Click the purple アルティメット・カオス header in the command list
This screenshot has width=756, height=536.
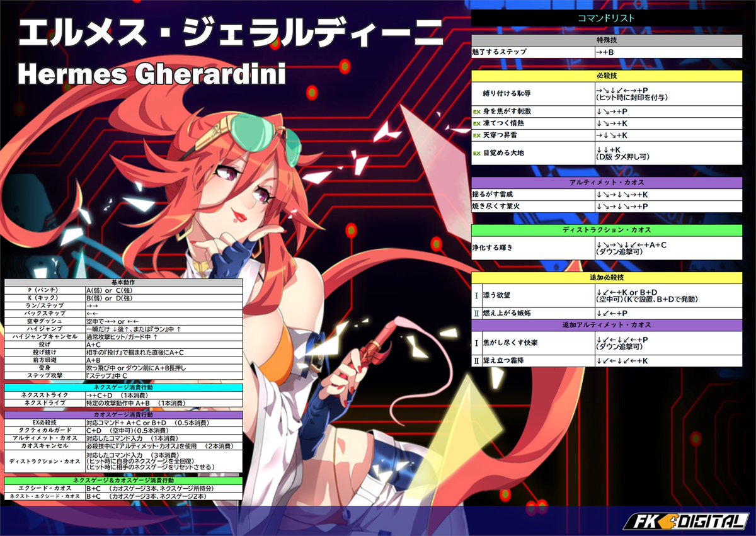606,183
